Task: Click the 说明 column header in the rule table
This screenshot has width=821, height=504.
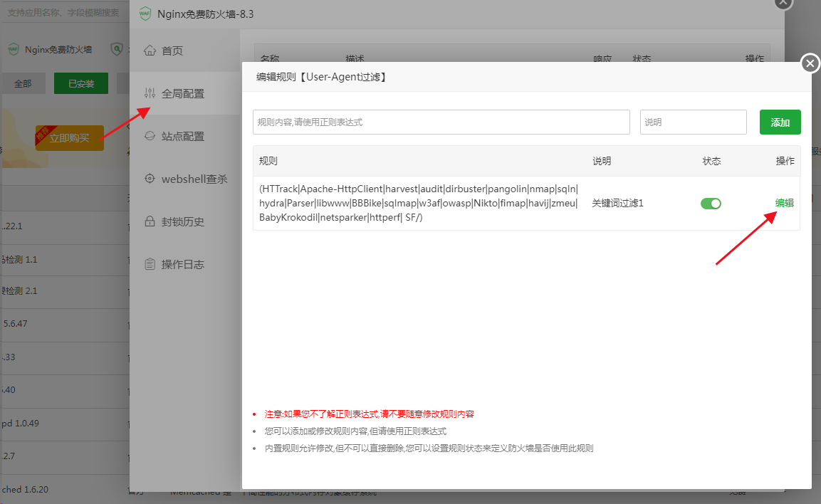Action: [x=602, y=161]
